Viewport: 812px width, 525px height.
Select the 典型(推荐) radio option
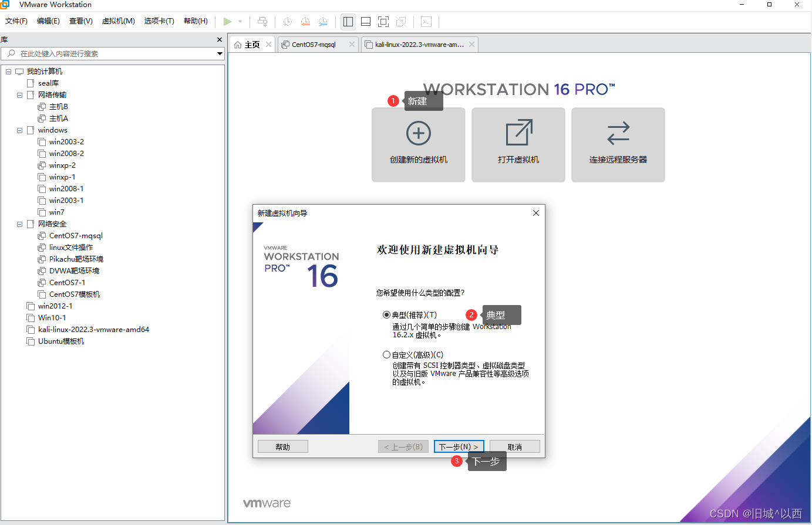386,315
